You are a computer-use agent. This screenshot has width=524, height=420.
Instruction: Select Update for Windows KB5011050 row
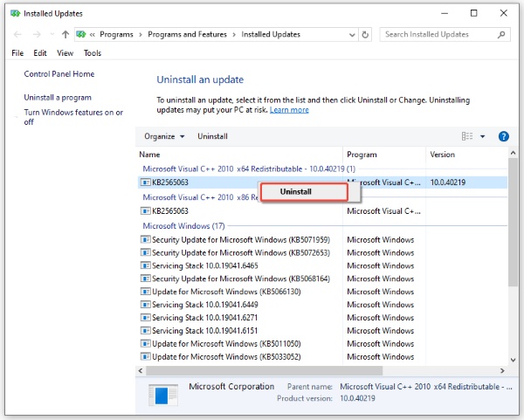coord(322,344)
